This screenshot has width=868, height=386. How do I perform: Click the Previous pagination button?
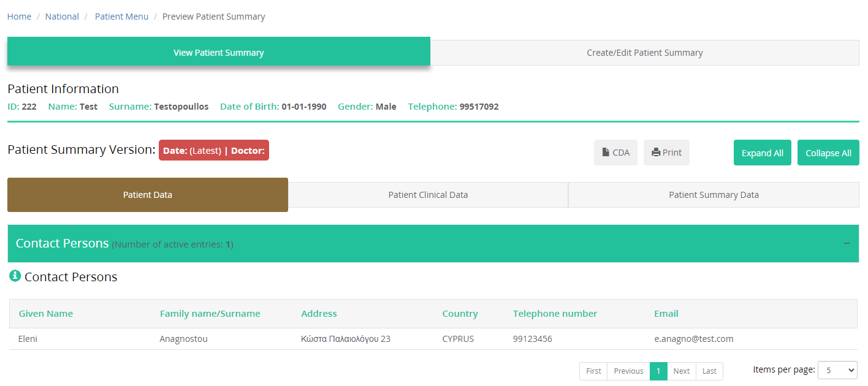point(628,371)
